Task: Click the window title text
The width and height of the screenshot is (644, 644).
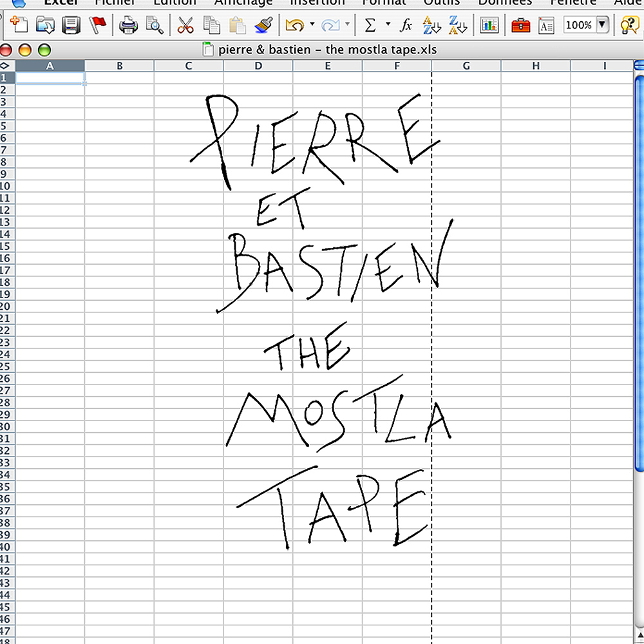Action: [x=327, y=50]
